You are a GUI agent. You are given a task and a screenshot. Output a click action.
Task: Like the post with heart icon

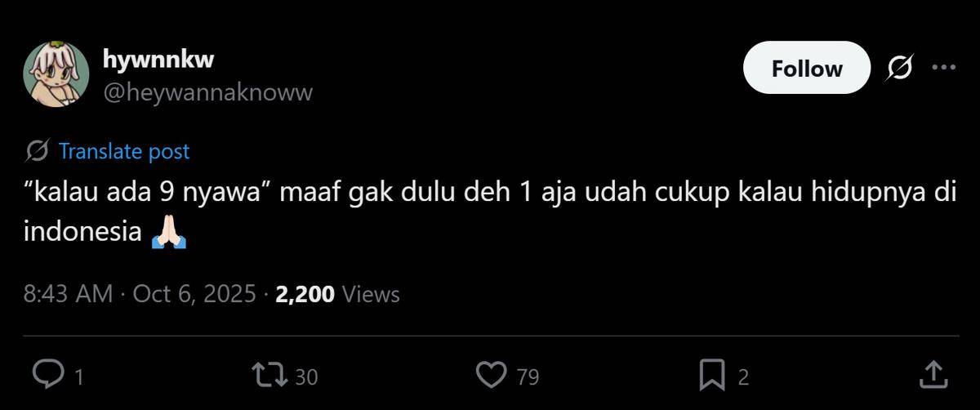[491, 375]
